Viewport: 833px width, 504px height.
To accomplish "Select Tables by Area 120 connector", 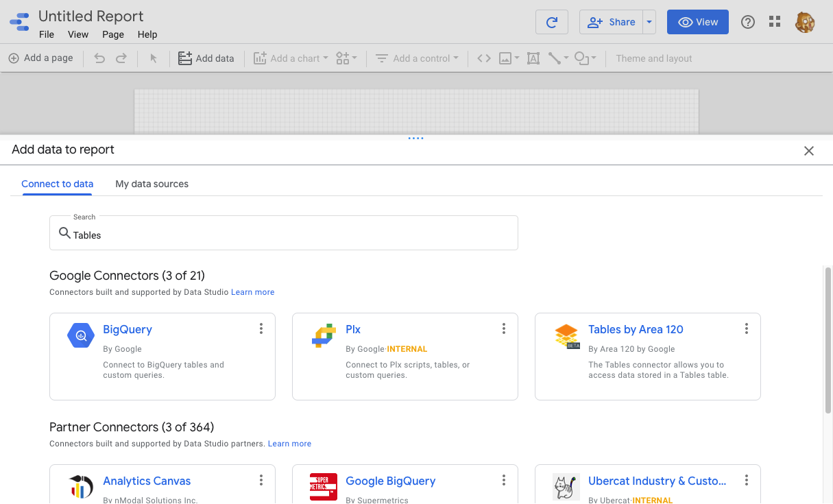I will [636, 329].
